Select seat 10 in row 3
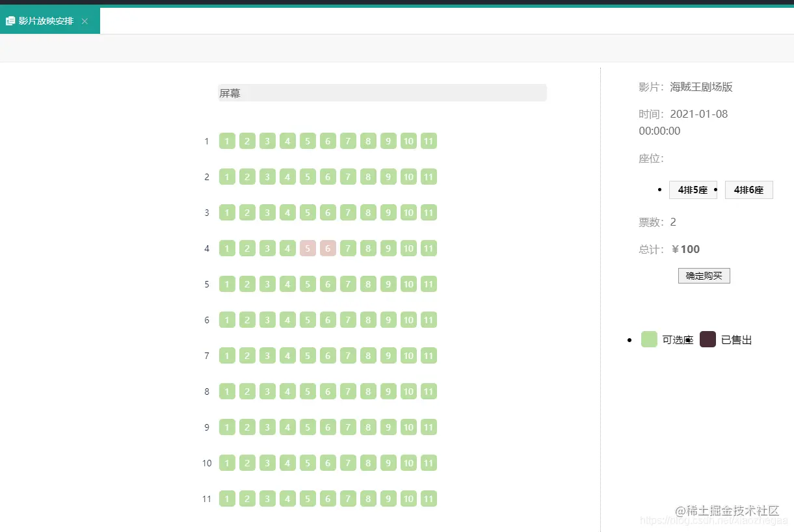Viewport: 794px width, 532px height. [408, 213]
